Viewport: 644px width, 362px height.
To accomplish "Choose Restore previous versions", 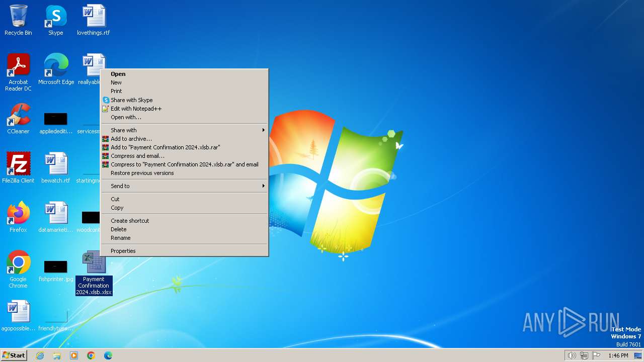I will (x=185, y=173).
